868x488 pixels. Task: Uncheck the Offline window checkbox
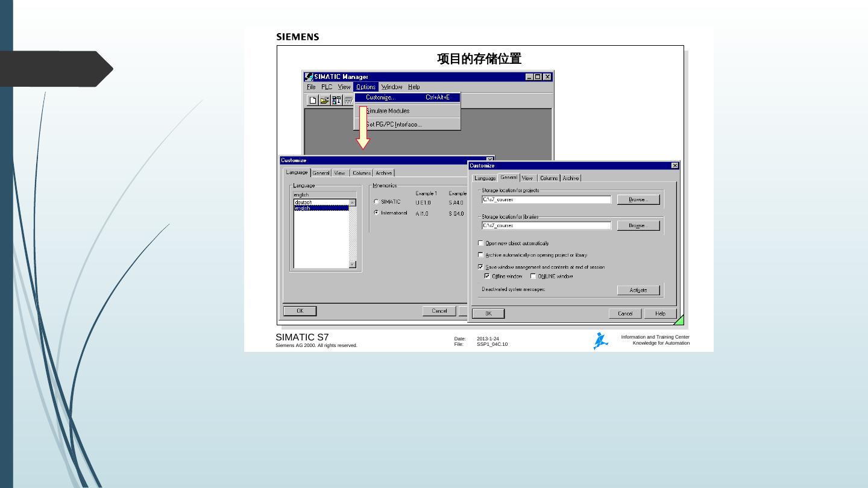click(487, 277)
